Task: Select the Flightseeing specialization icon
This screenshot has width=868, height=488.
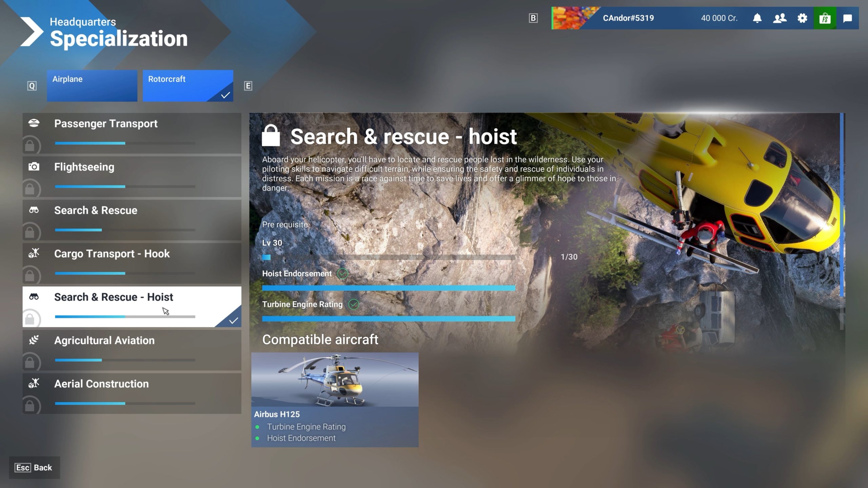Action: [35, 166]
